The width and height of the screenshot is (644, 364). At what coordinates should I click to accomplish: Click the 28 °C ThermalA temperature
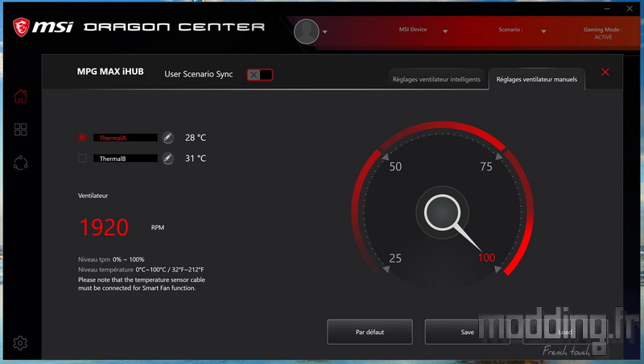tap(196, 138)
